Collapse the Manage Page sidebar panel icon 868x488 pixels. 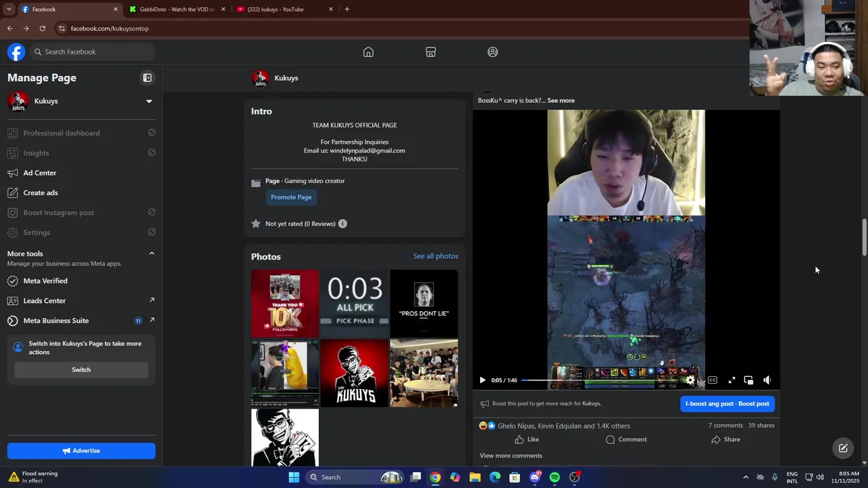(x=147, y=78)
